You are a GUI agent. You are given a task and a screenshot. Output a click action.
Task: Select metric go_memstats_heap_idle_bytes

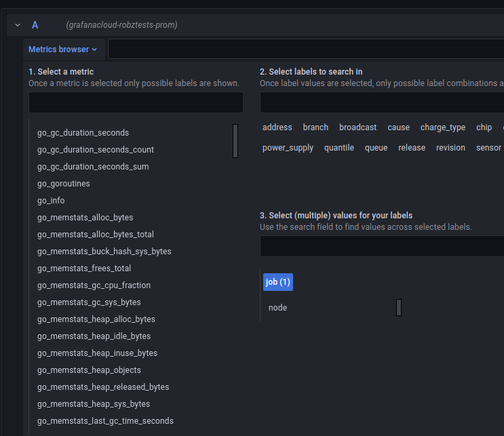coord(94,336)
